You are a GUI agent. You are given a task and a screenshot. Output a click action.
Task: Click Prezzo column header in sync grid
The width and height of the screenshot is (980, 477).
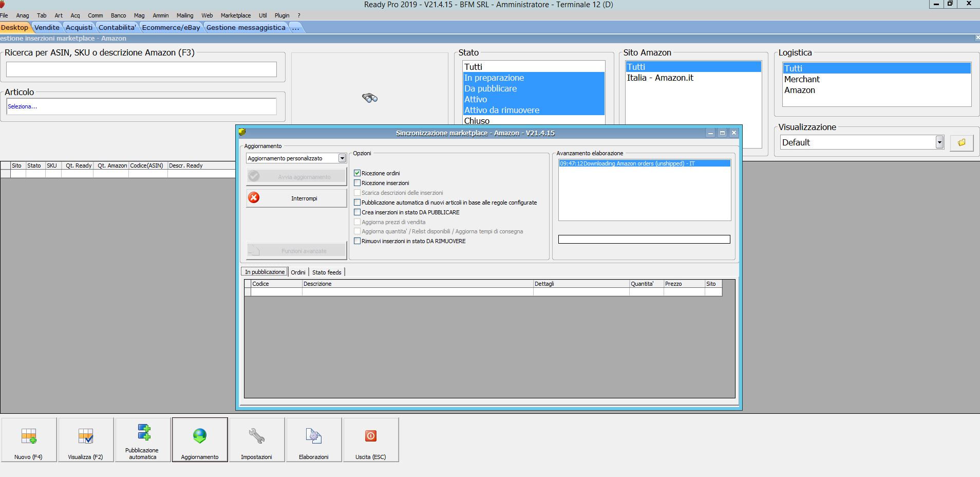tap(684, 284)
